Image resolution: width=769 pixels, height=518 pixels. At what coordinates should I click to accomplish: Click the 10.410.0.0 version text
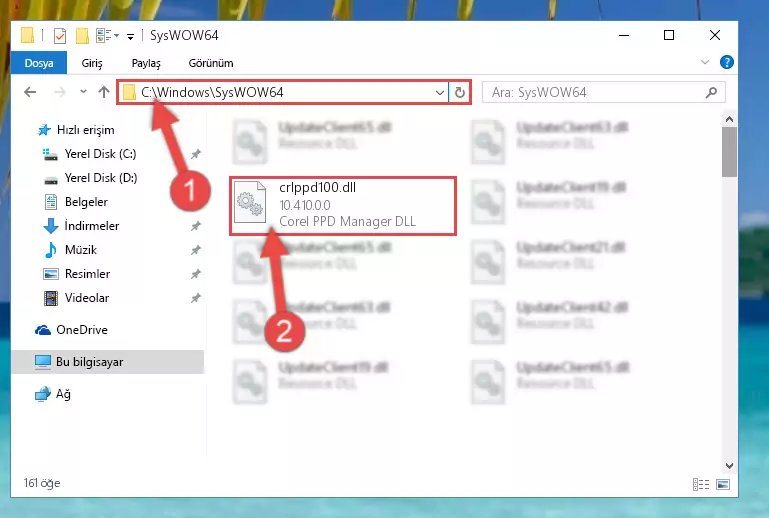point(305,205)
